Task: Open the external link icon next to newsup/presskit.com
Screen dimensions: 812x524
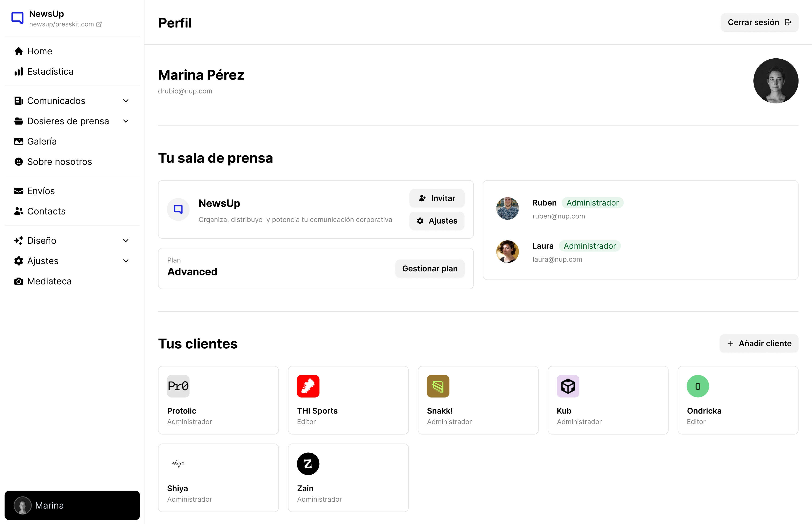Action: pyautogui.click(x=99, y=24)
